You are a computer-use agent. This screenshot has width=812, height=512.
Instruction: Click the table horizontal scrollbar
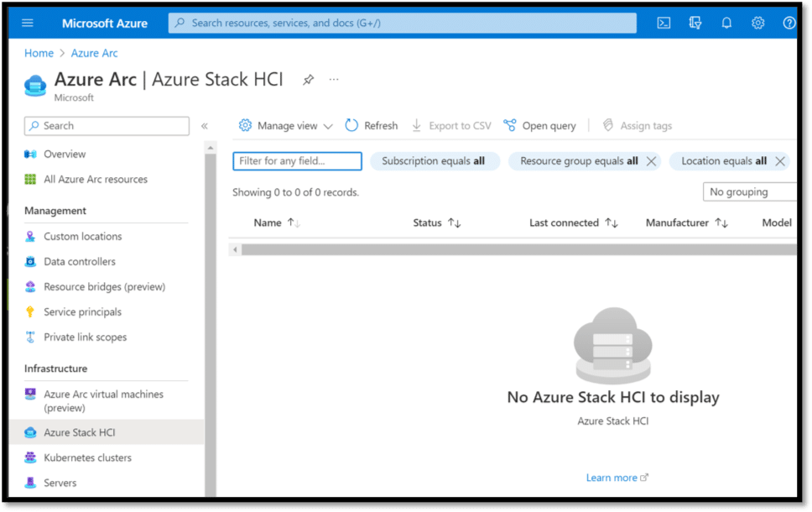point(518,250)
